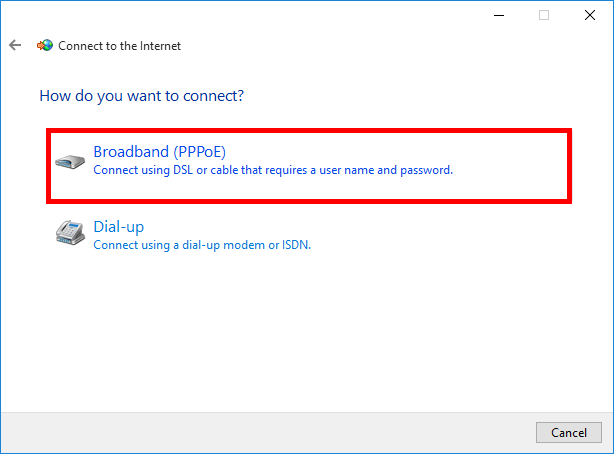
Task: Click the word "PPPoE" in the Broadband title
Action: (199, 152)
